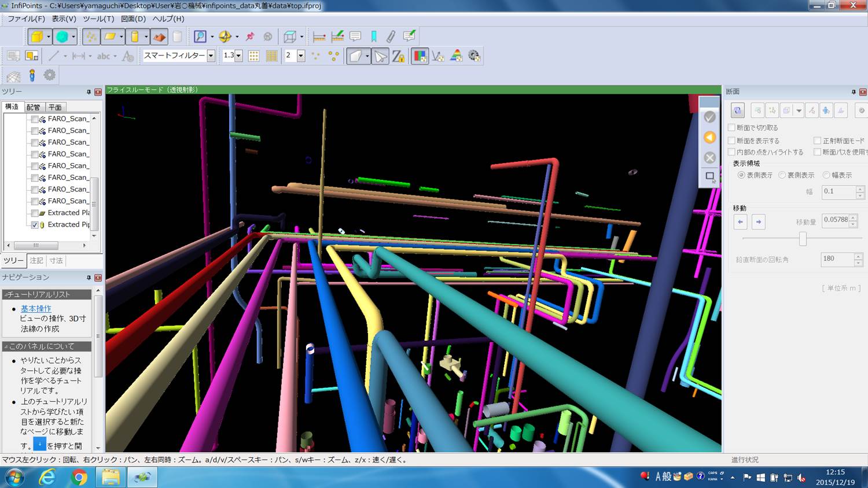Click the magnifier zoom region tool
The width and height of the screenshot is (868, 488).
tap(200, 37)
